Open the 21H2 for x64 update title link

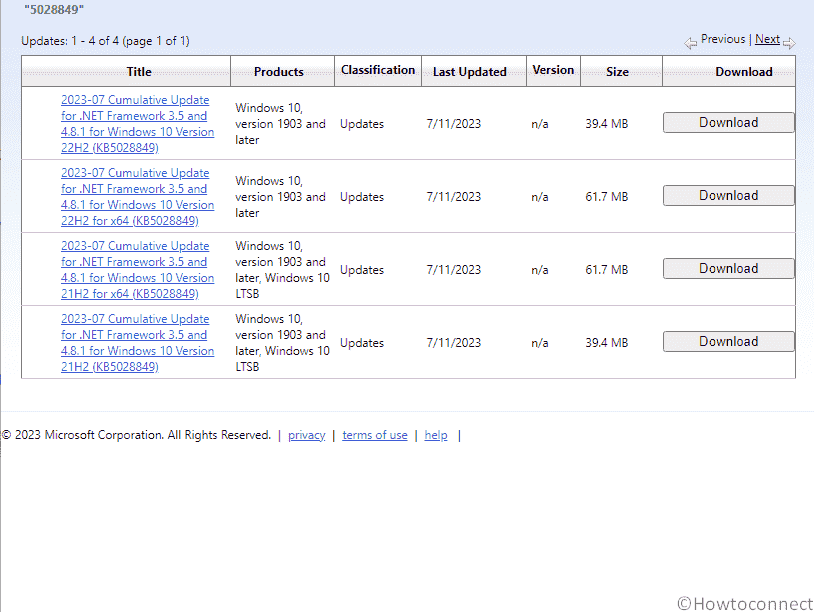coord(137,270)
